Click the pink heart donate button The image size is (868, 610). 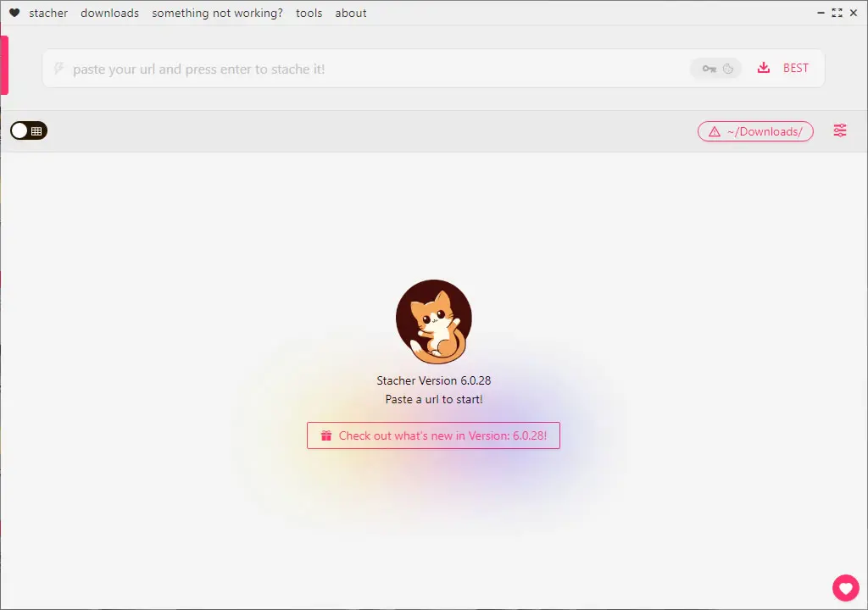pyautogui.click(x=845, y=588)
